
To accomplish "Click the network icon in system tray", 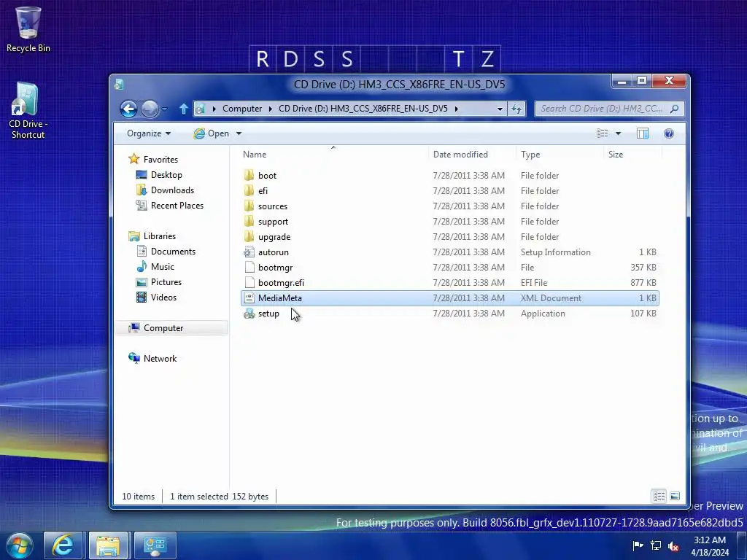I will [x=656, y=545].
